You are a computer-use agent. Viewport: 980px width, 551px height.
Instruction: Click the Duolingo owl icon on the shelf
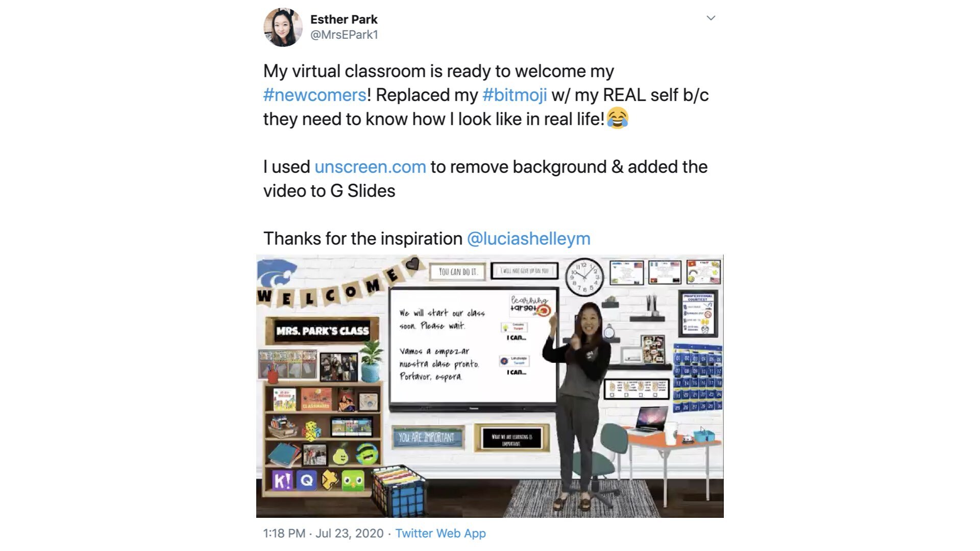(x=353, y=481)
